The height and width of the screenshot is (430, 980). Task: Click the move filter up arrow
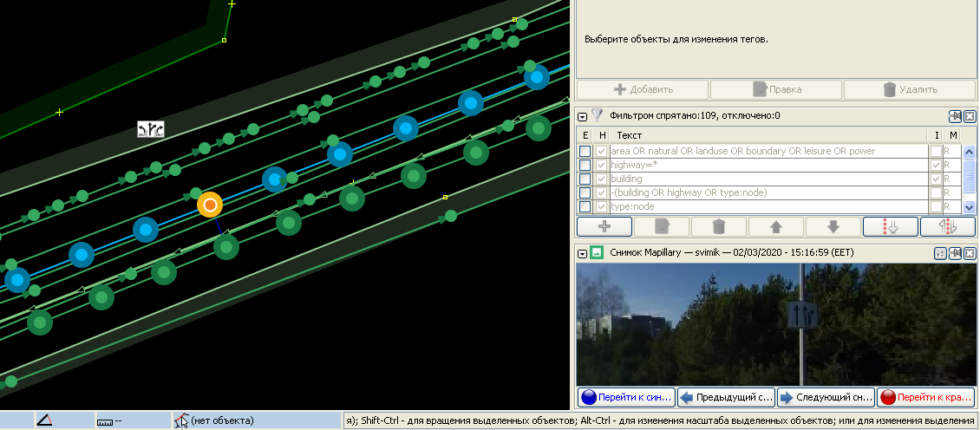click(775, 226)
